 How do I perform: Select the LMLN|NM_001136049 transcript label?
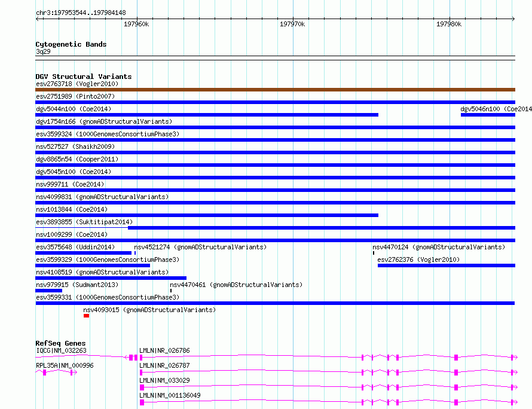click(170, 395)
